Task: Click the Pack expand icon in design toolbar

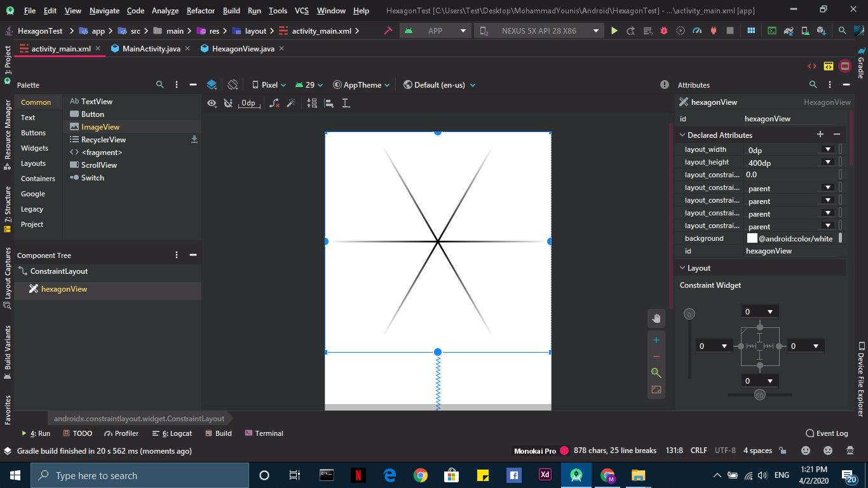Action: [x=312, y=103]
